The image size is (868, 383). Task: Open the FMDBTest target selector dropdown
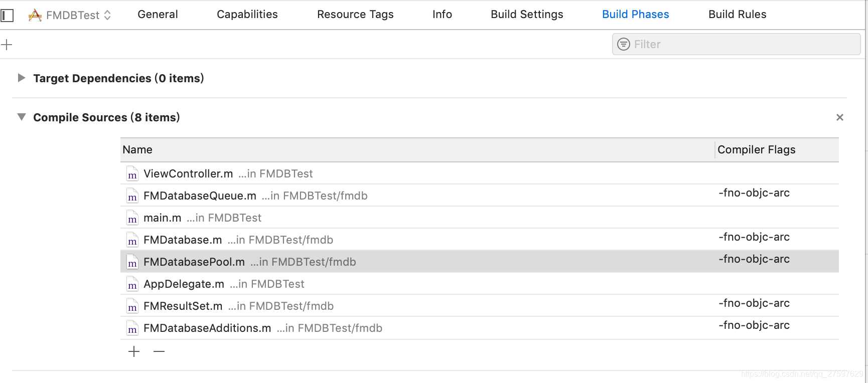70,15
